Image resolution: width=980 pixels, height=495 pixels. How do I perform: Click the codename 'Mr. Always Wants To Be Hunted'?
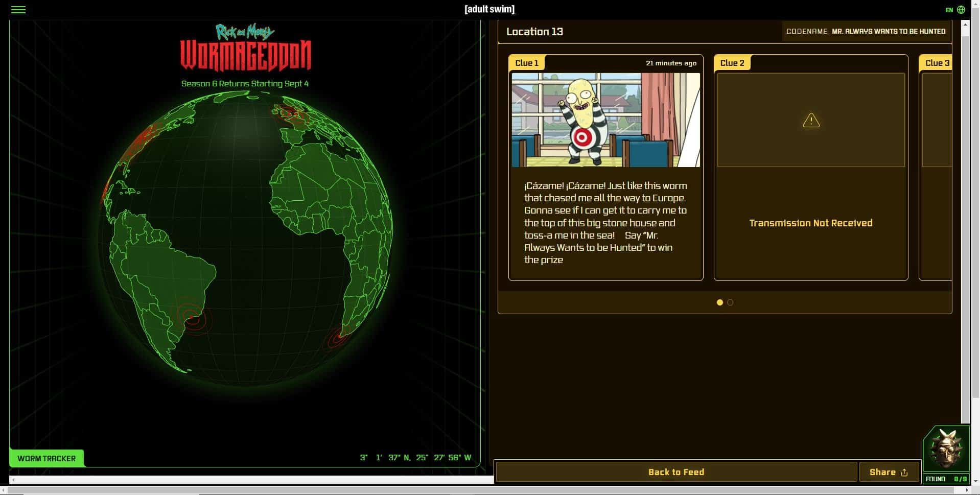click(x=889, y=31)
